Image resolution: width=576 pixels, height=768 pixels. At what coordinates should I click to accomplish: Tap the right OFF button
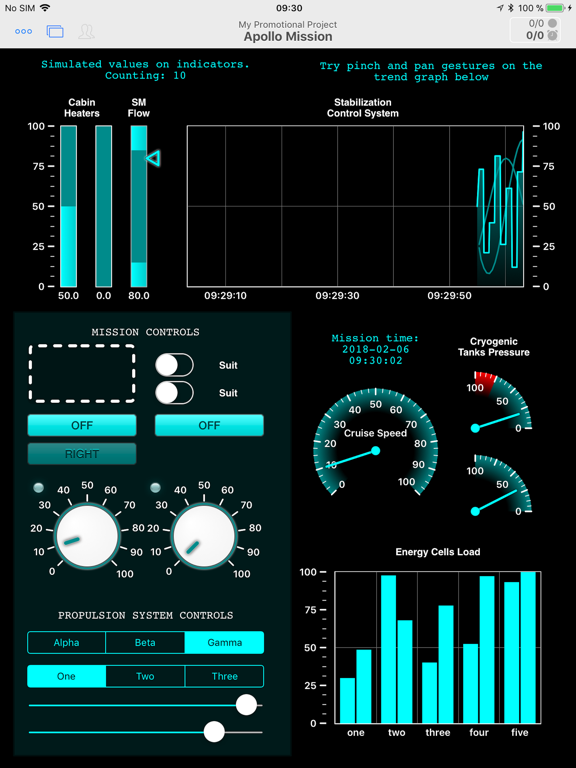pyautogui.click(x=209, y=425)
